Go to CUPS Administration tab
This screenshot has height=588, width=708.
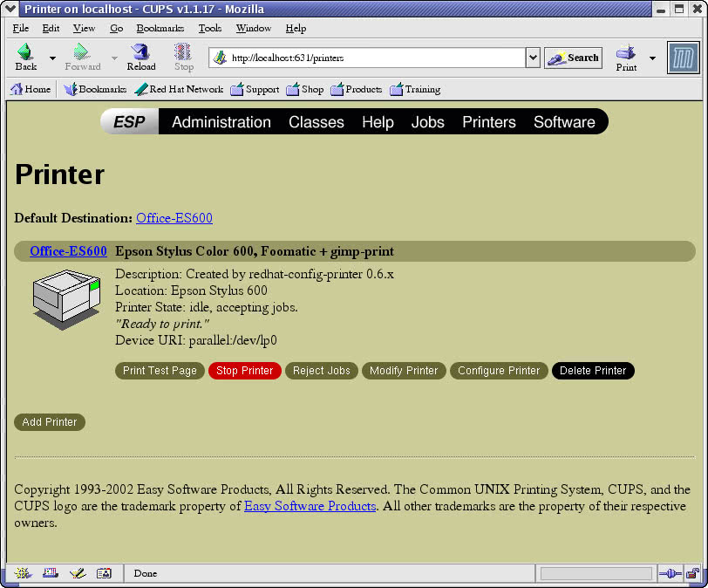coord(221,122)
